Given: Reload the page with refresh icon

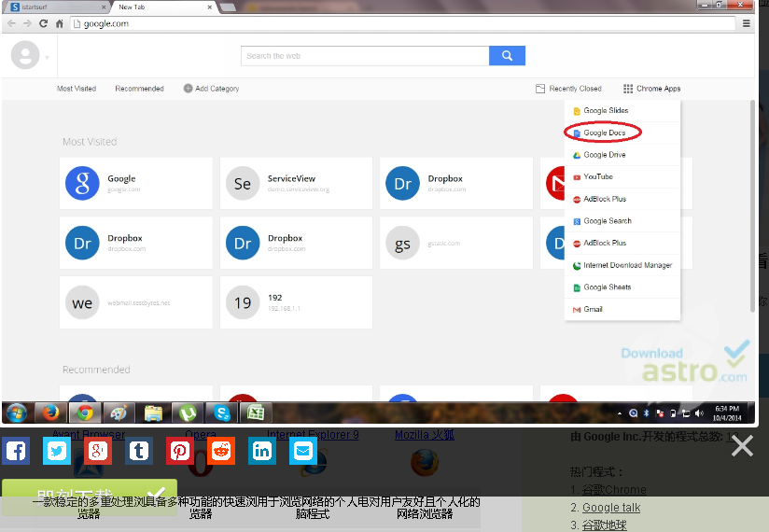Looking at the screenshot, I should click(43, 23).
